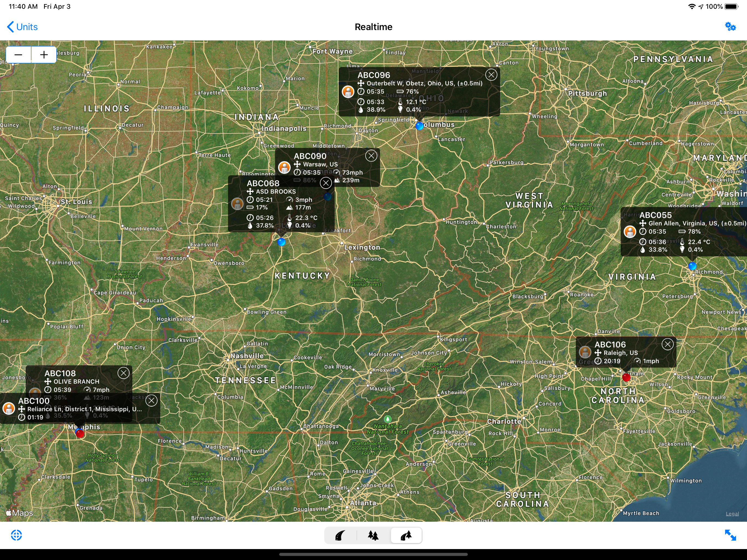Screen dimensions: 747x560
Task: Close the ABC090 callout
Action: (x=371, y=156)
